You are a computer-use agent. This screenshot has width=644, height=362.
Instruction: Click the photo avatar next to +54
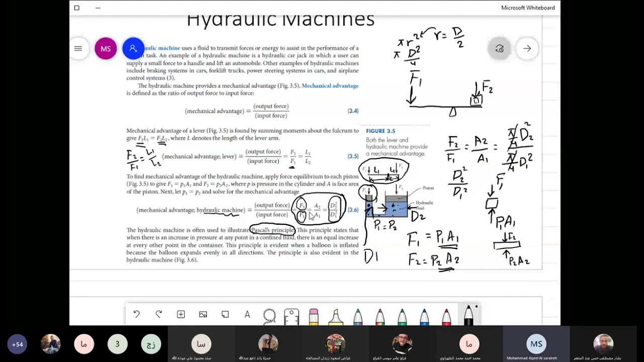point(50,344)
